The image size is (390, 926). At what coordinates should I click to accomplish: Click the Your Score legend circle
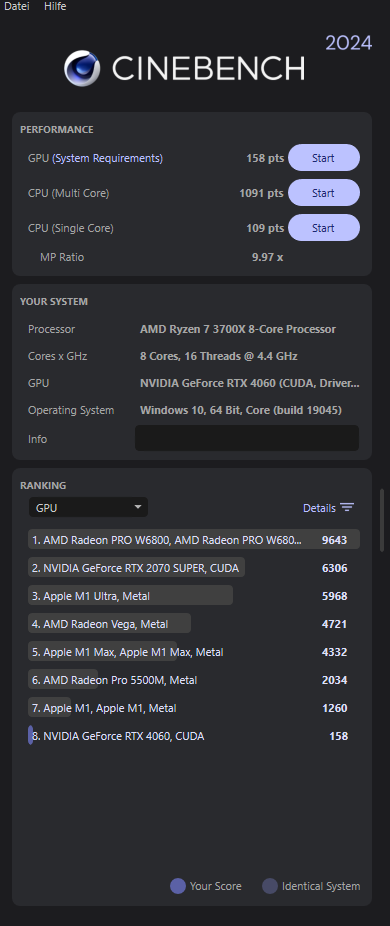[x=178, y=886]
